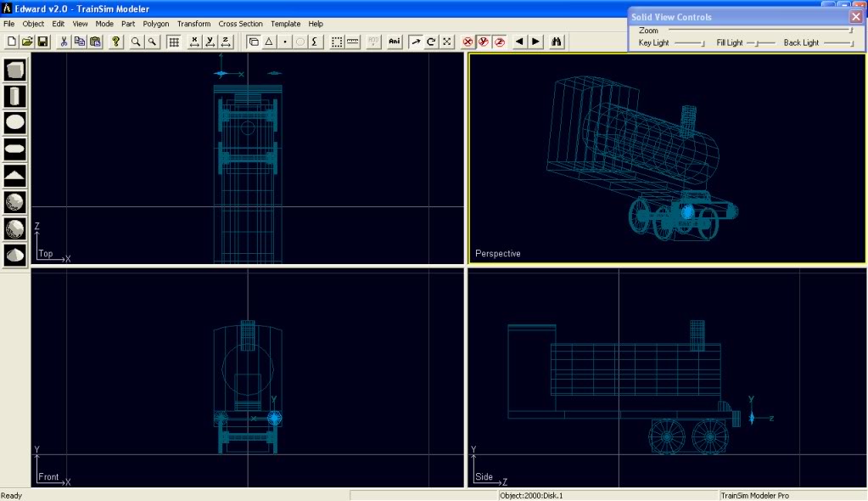Click the Save disk icon
The image size is (868, 501).
click(42, 42)
